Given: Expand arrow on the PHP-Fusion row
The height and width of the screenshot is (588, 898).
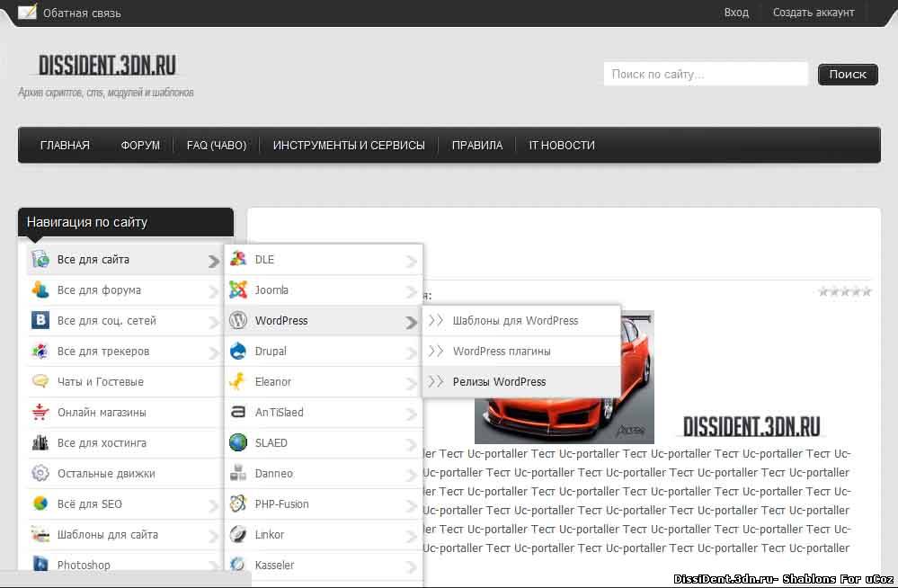Looking at the screenshot, I should pos(411,505).
